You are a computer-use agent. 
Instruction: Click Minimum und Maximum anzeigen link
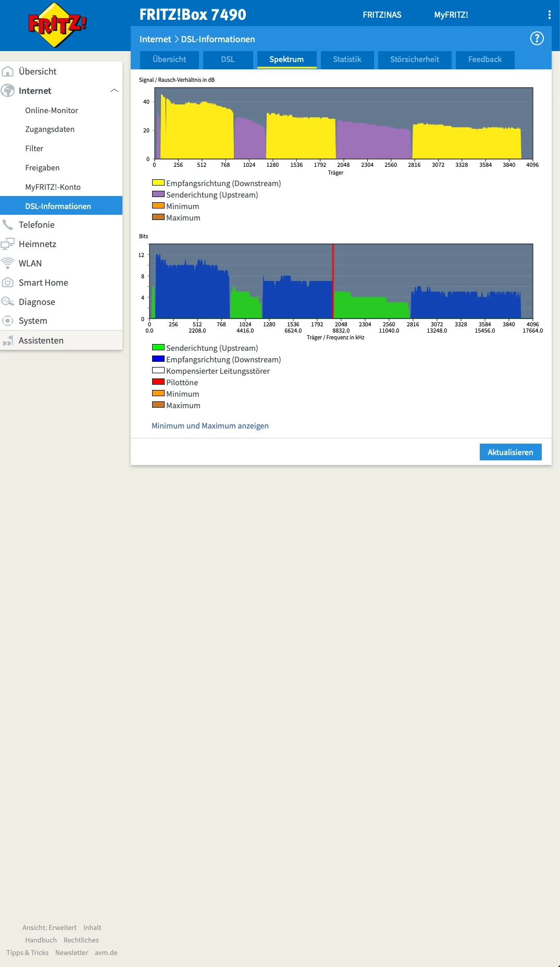click(x=210, y=426)
